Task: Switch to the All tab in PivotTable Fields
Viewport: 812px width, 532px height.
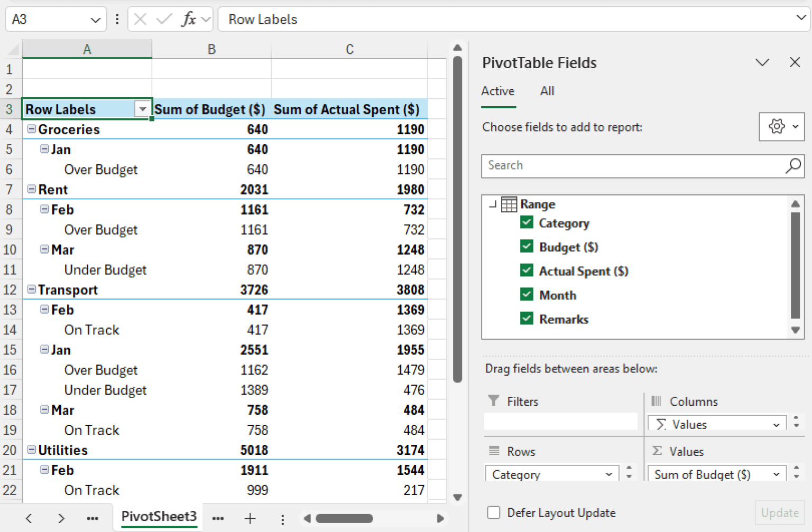Action: click(x=547, y=91)
